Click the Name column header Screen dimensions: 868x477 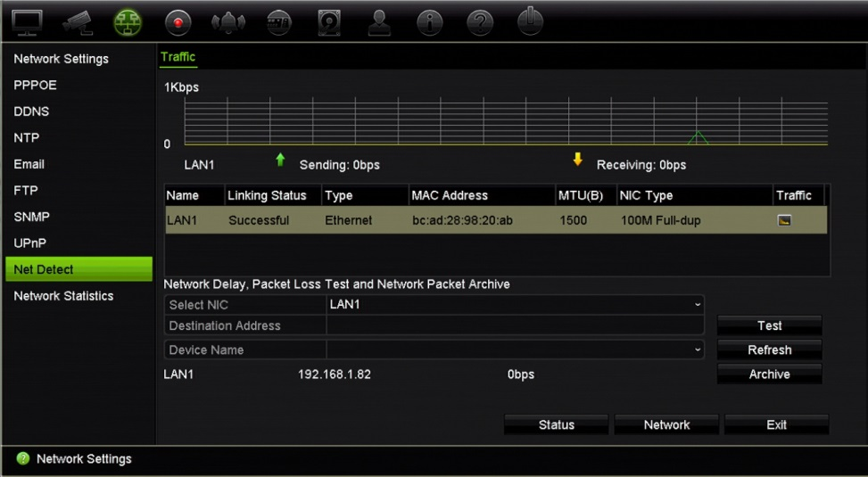[194, 195]
